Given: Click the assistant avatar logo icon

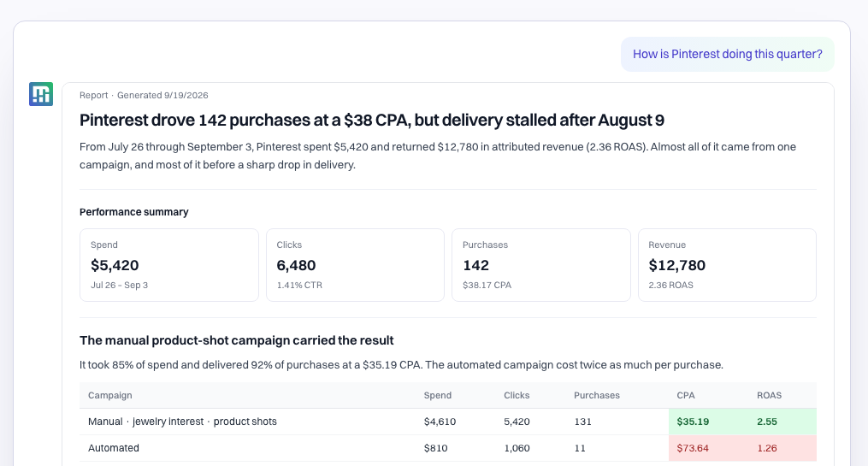Looking at the screenshot, I should pyautogui.click(x=41, y=94).
